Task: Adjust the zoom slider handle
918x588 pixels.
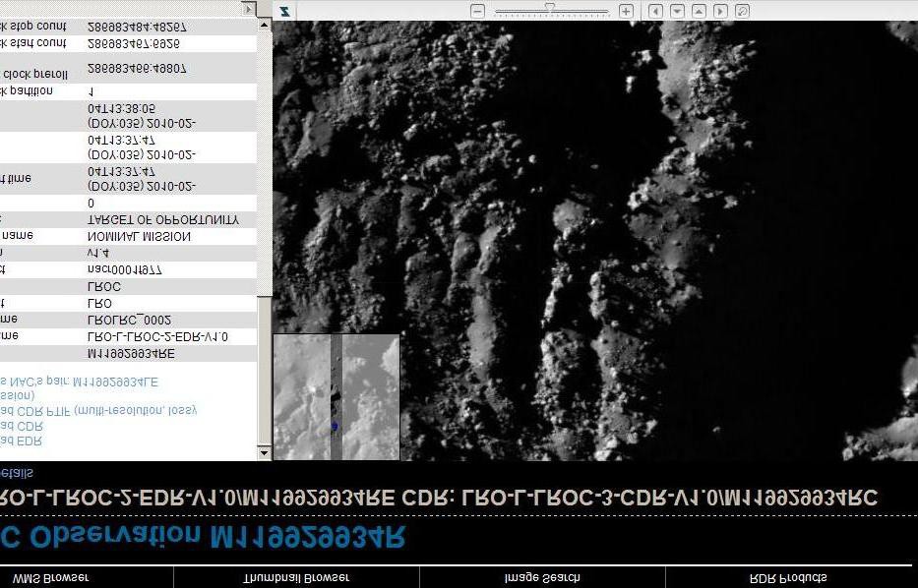Action: [550, 10]
